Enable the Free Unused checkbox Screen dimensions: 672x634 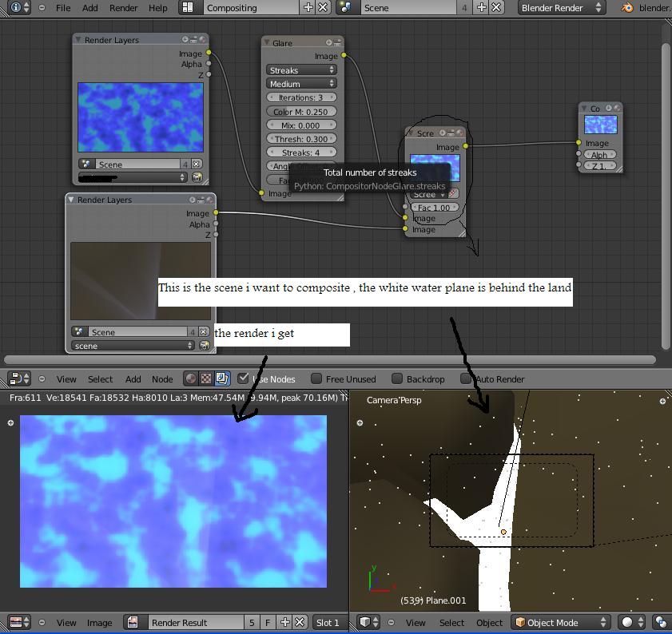pyautogui.click(x=316, y=378)
